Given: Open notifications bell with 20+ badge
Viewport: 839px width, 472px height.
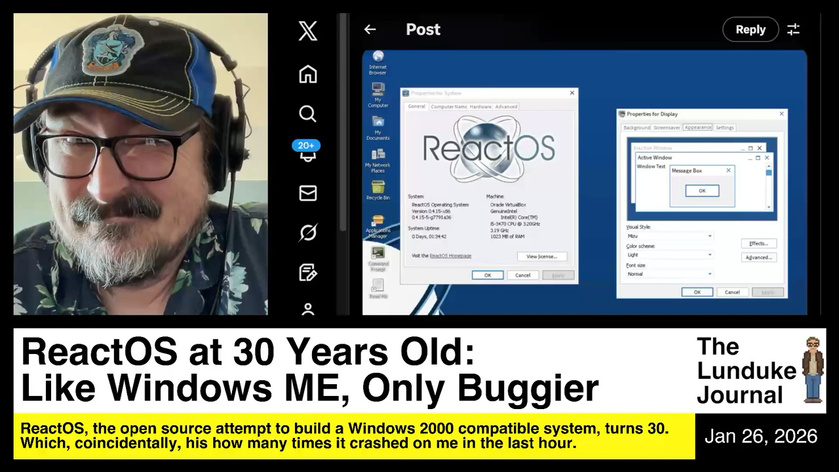Looking at the screenshot, I should point(307,152).
